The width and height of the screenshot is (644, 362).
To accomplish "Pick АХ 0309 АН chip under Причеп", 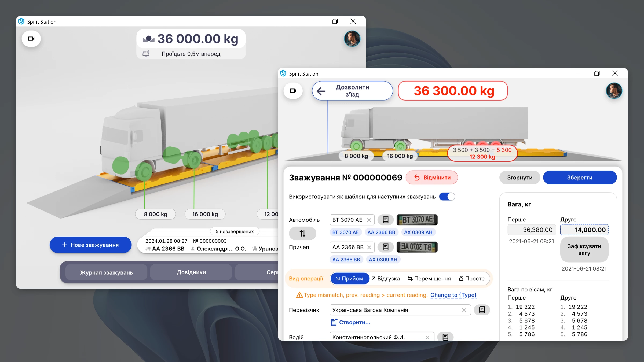I will click(383, 260).
